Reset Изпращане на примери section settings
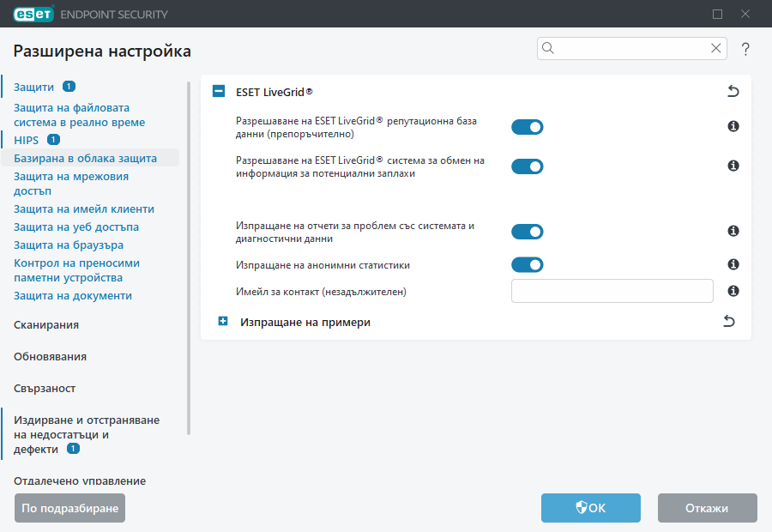Viewport: 772px width, 532px height. tap(728, 320)
